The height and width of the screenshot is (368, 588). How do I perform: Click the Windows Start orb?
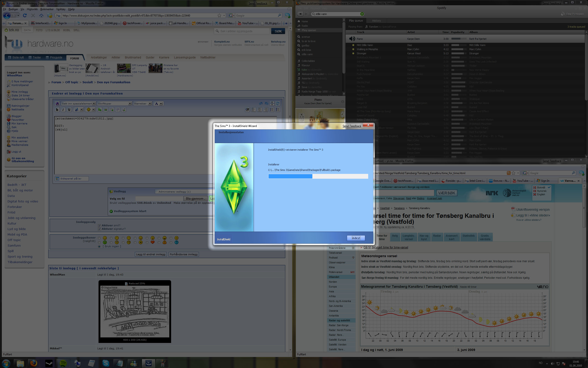click(6, 363)
